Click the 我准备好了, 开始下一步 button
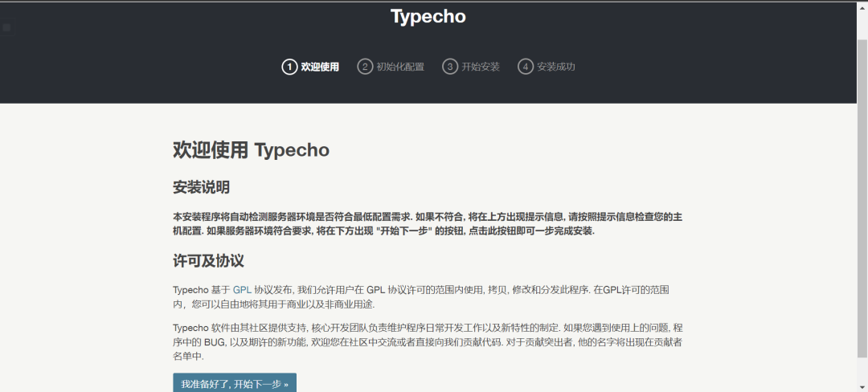The width and height of the screenshot is (868, 392). [x=235, y=383]
